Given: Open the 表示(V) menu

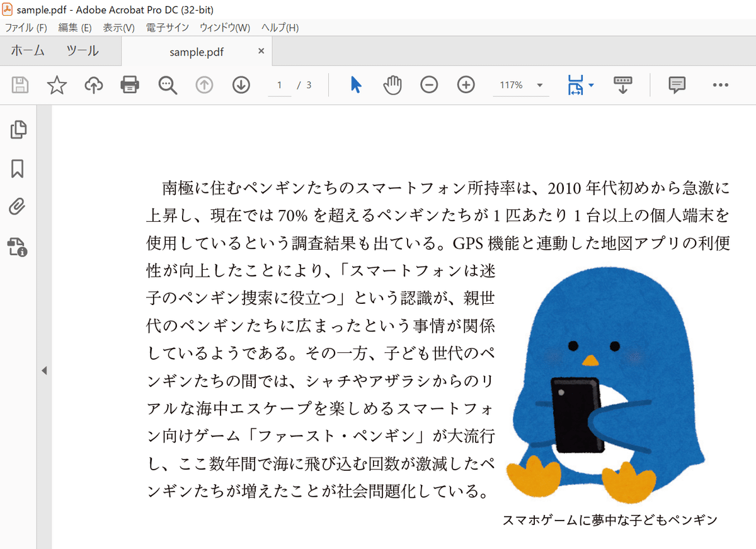Looking at the screenshot, I should pyautogui.click(x=119, y=28).
